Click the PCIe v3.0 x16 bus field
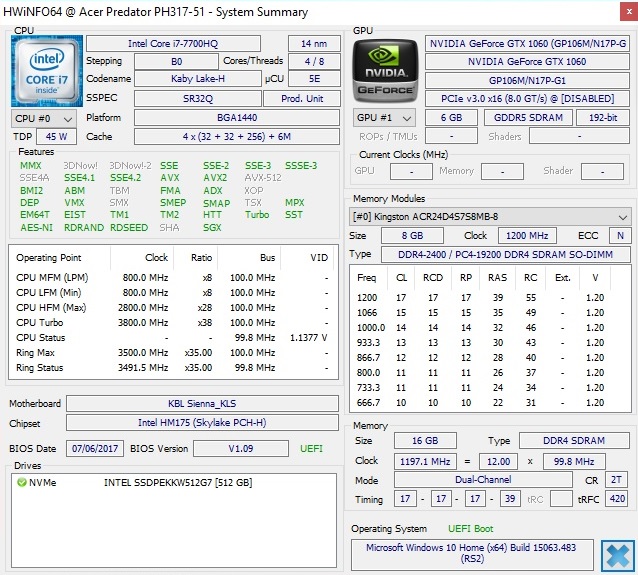Viewport: 638px width, 575px height. [527, 98]
